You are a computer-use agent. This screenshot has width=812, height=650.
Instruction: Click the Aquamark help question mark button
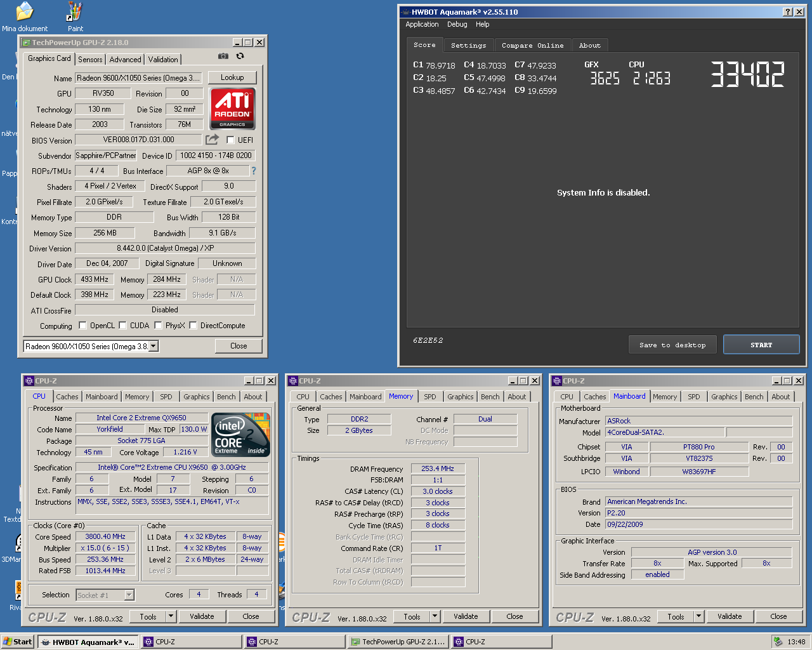[x=787, y=12]
